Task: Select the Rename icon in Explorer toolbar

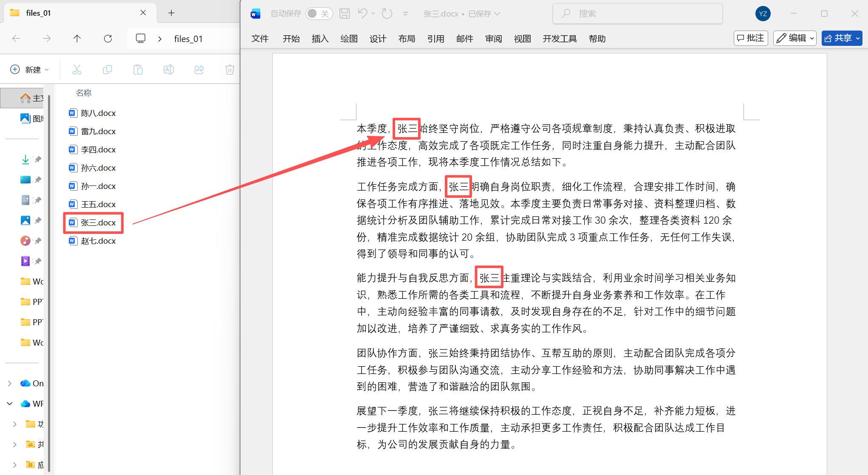Action: coord(169,69)
